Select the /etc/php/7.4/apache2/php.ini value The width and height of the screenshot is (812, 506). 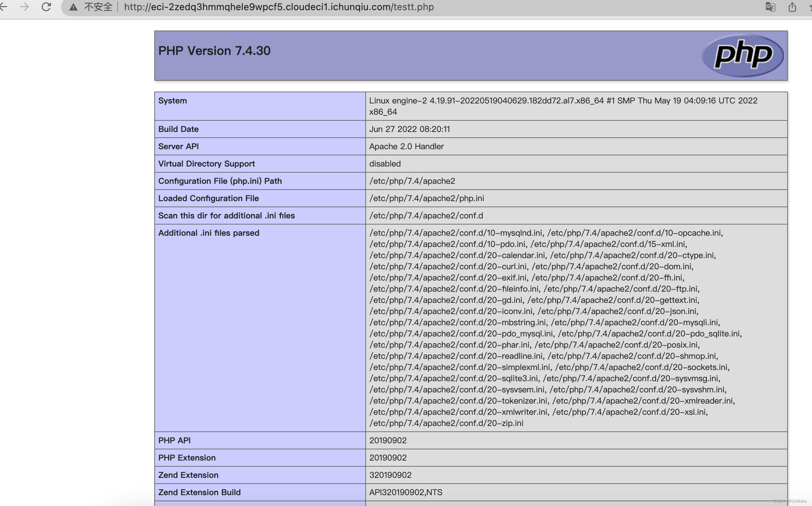pos(427,198)
